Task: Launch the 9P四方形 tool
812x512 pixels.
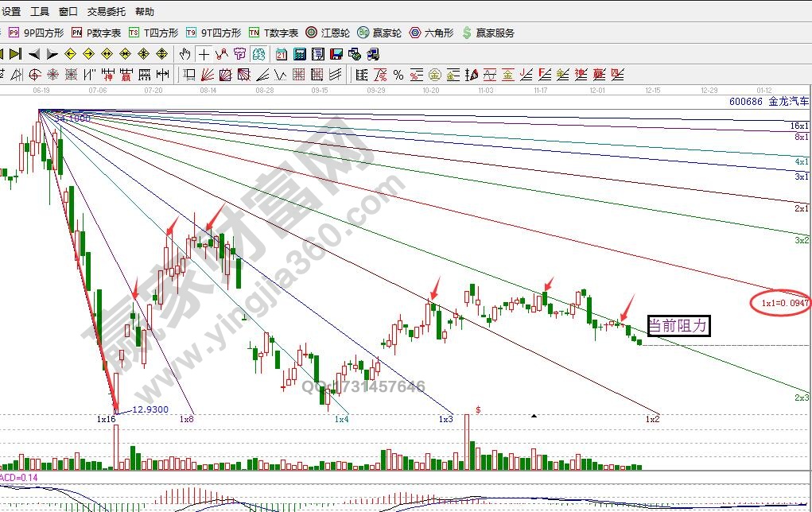Action: [x=37, y=33]
